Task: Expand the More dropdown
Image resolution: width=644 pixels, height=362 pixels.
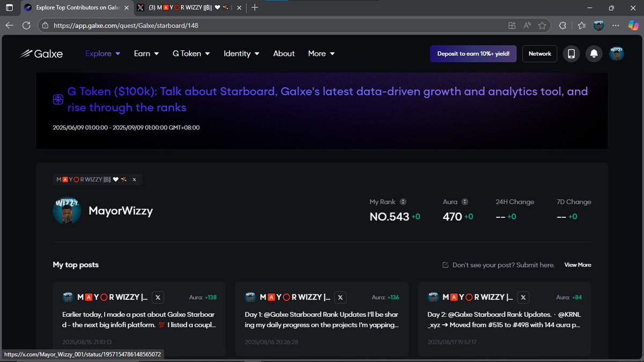Action: tap(321, 54)
